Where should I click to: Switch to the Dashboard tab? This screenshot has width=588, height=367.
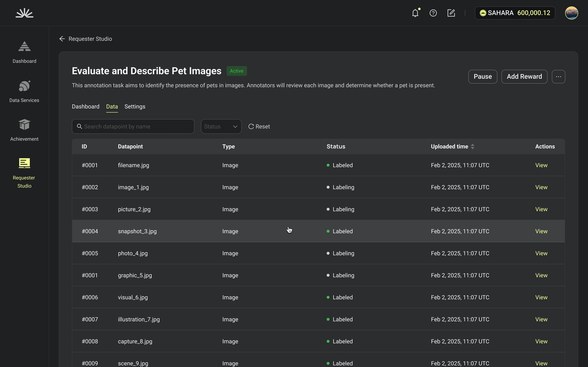pyautogui.click(x=85, y=107)
